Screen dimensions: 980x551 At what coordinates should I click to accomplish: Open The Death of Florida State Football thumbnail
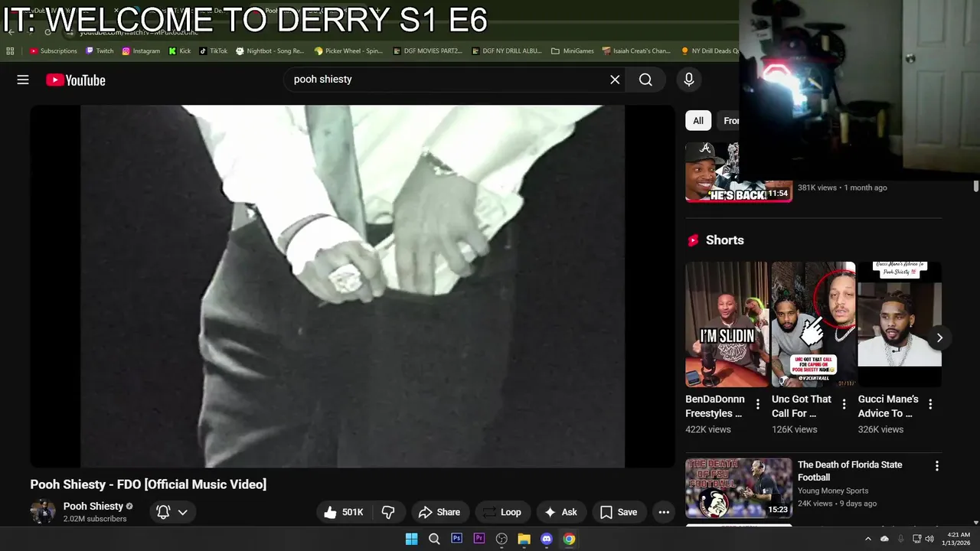(x=739, y=488)
